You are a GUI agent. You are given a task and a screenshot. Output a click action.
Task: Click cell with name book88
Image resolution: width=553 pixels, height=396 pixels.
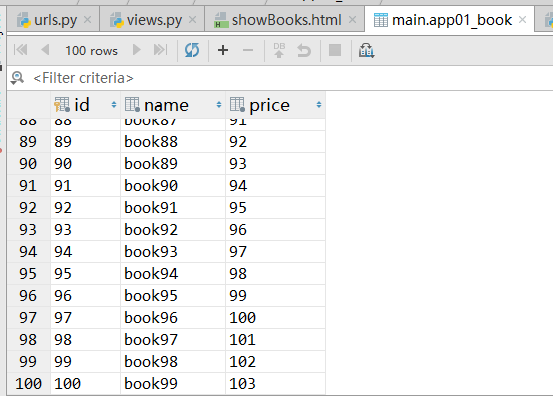[x=173, y=142]
